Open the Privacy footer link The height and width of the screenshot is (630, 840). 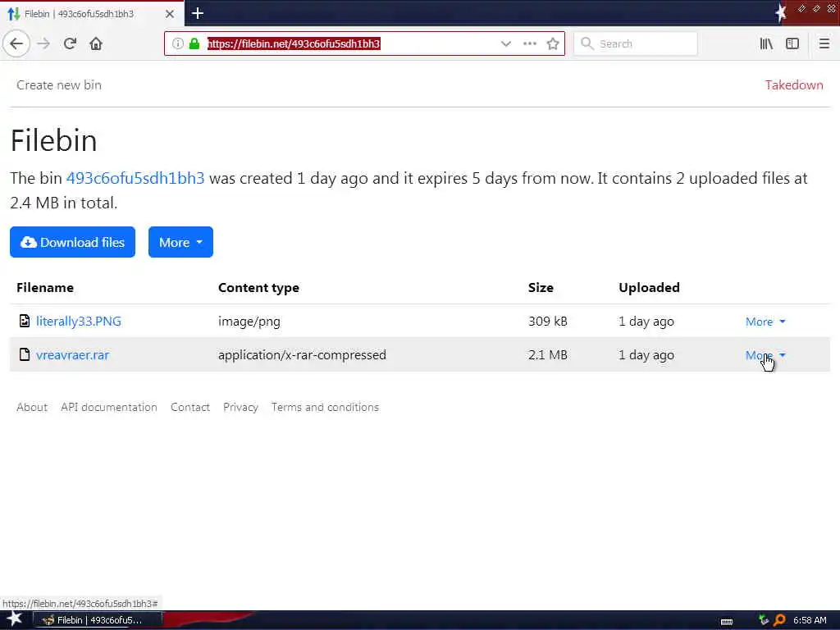click(240, 407)
